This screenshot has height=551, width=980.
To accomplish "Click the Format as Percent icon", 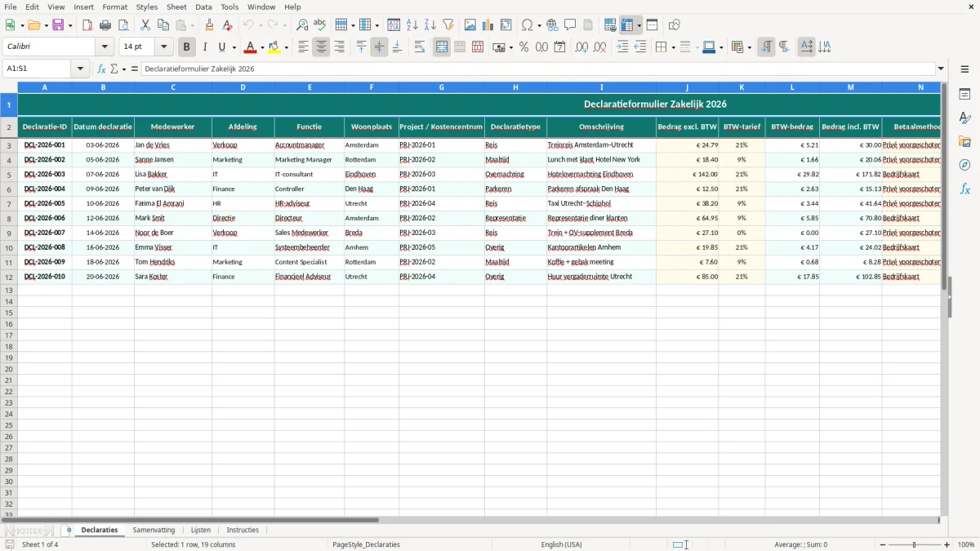I will click(524, 47).
